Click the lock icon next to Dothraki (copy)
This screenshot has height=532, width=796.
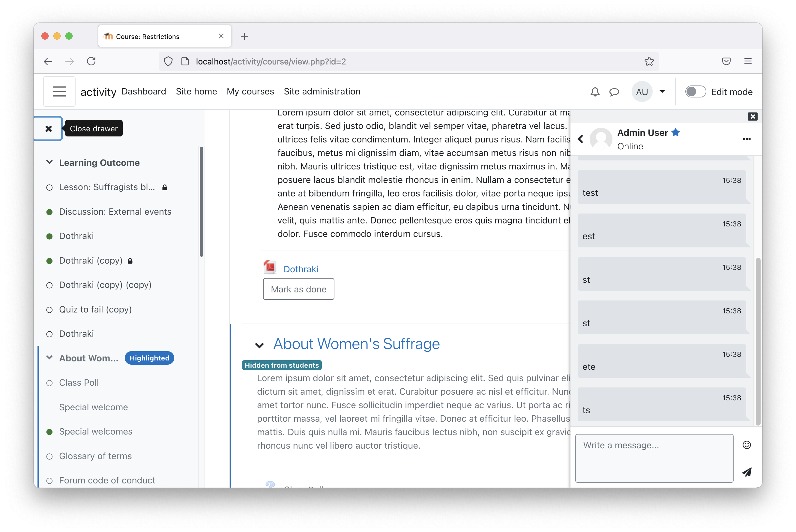[x=130, y=261]
